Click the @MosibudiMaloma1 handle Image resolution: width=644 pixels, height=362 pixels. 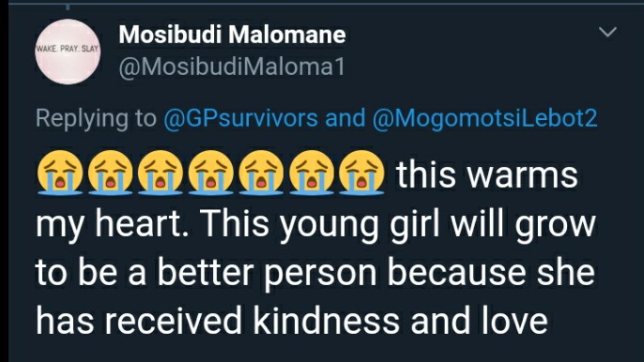[232, 67]
